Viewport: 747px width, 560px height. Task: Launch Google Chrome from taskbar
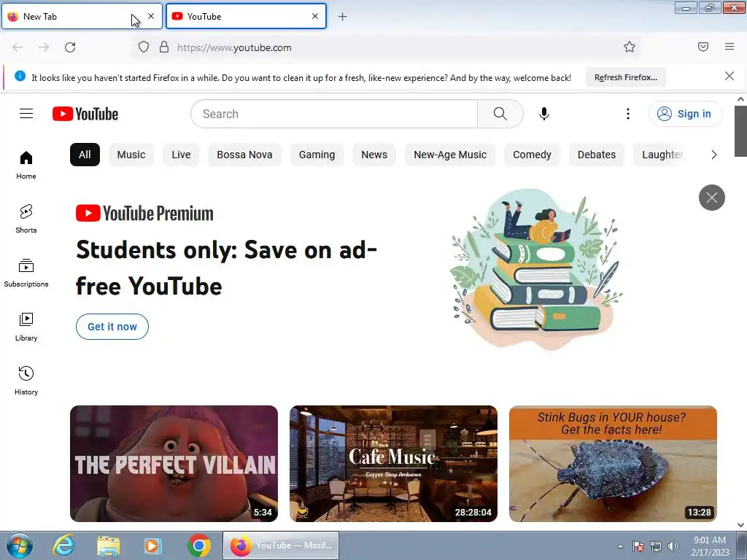click(x=199, y=545)
